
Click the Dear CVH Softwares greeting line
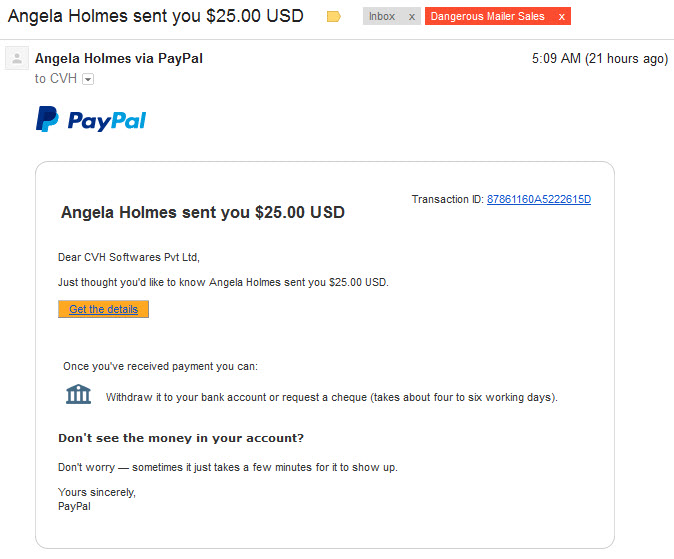pos(129,257)
